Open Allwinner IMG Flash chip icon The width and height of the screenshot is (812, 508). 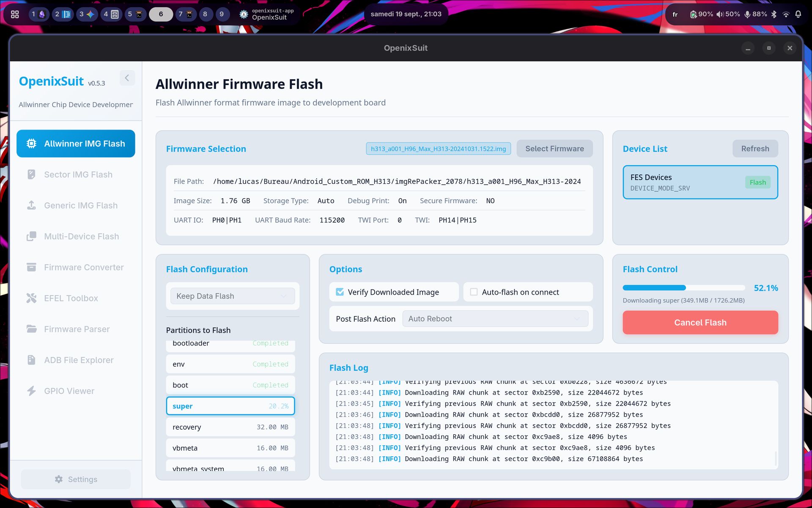[31, 144]
